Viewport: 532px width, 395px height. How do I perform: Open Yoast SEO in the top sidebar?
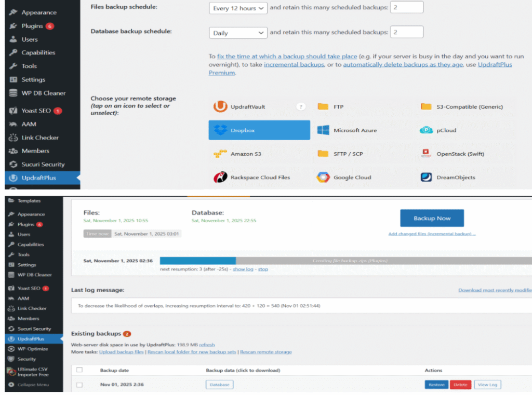[36, 111]
